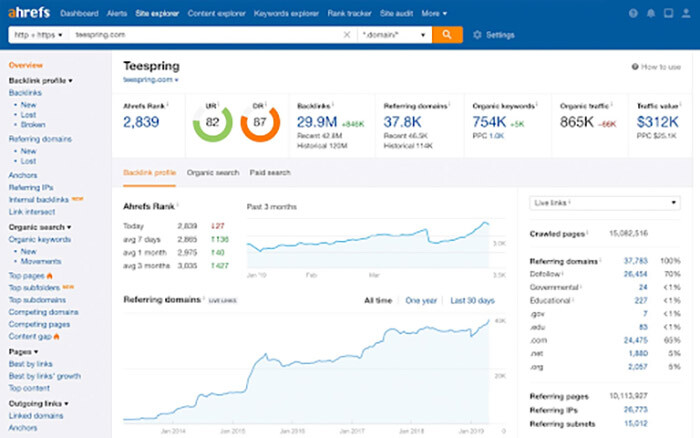Screen dimensions: 700x438
Task: Open the Anchors link under Referring domains
Action: click(23, 175)
